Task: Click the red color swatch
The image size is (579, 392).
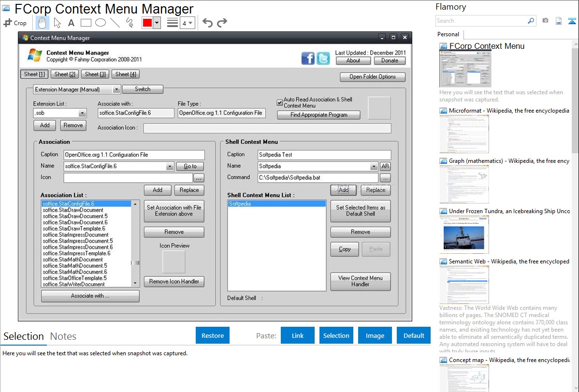Action: coord(147,23)
